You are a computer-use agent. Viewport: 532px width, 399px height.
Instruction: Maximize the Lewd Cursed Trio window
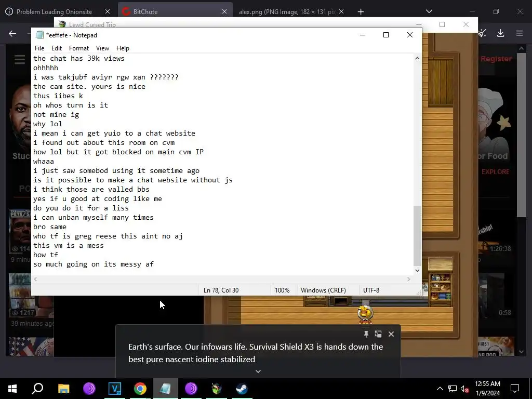point(442,24)
